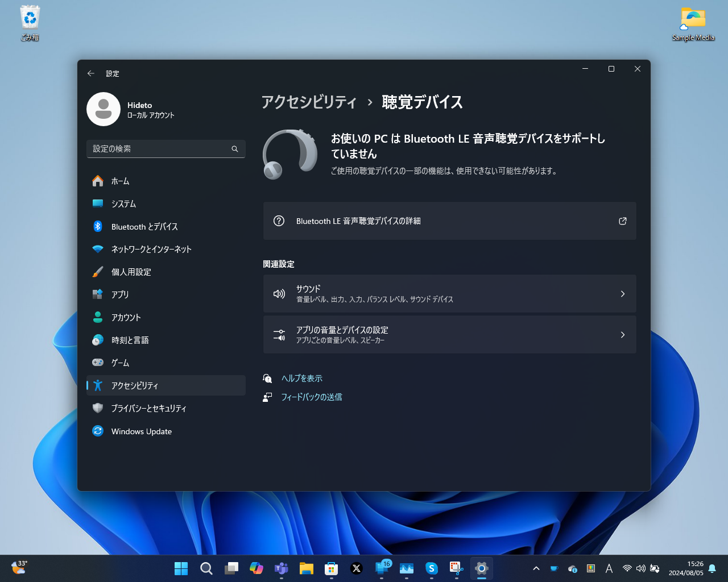Click the ヘルプを表示 link
The width and height of the screenshot is (728, 582).
tap(301, 378)
